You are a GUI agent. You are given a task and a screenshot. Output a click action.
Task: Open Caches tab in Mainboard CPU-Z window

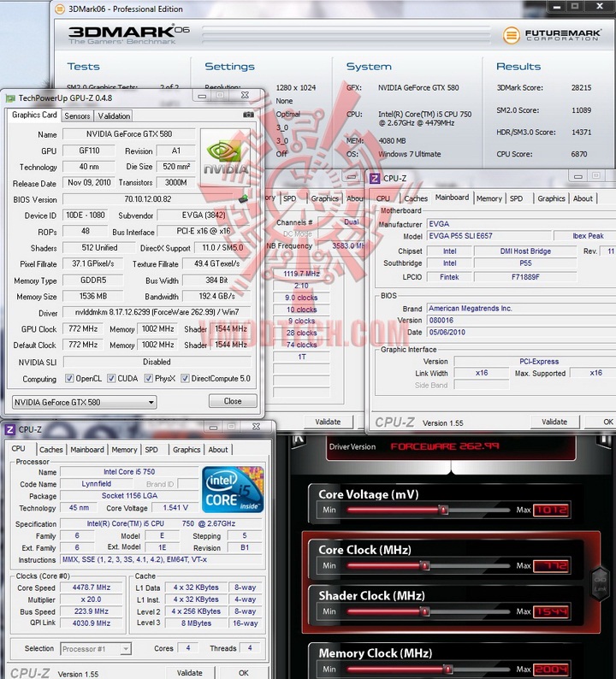tap(416, 198)
